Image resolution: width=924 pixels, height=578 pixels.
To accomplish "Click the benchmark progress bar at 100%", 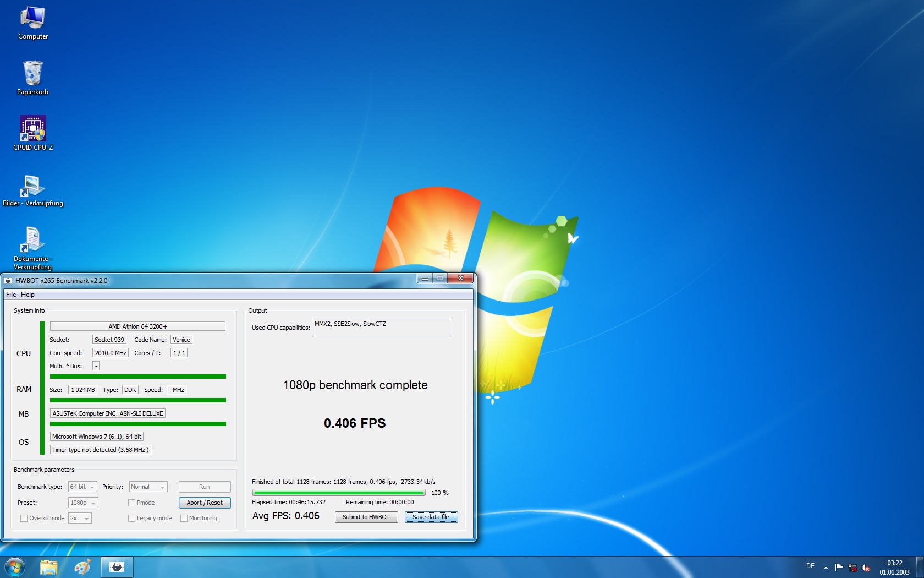I will click(339, 493).
